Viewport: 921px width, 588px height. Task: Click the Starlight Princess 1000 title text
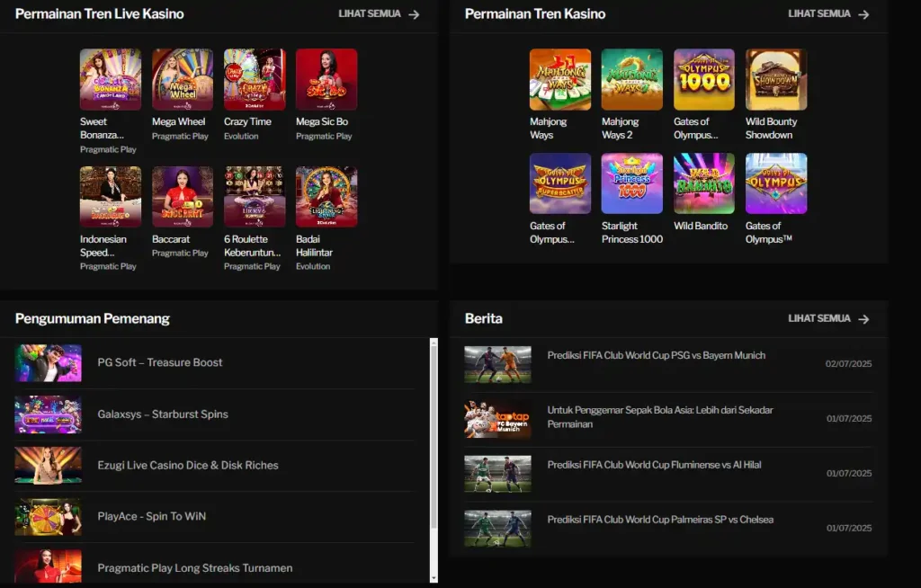coord(632,233)
